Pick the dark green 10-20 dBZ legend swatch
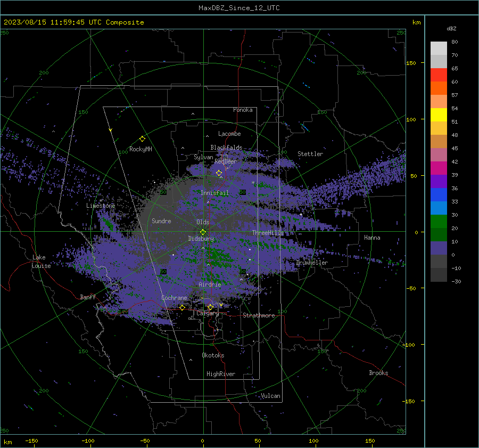 [439, 235]
